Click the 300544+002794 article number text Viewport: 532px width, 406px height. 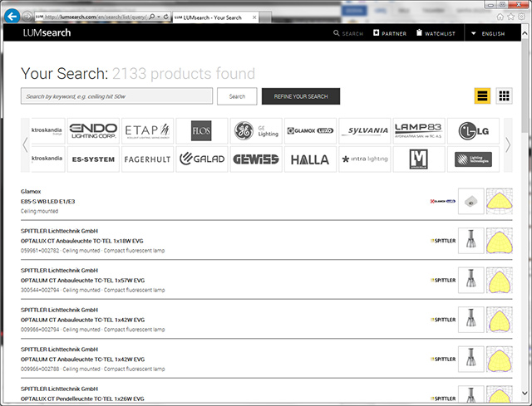[40, 290]
